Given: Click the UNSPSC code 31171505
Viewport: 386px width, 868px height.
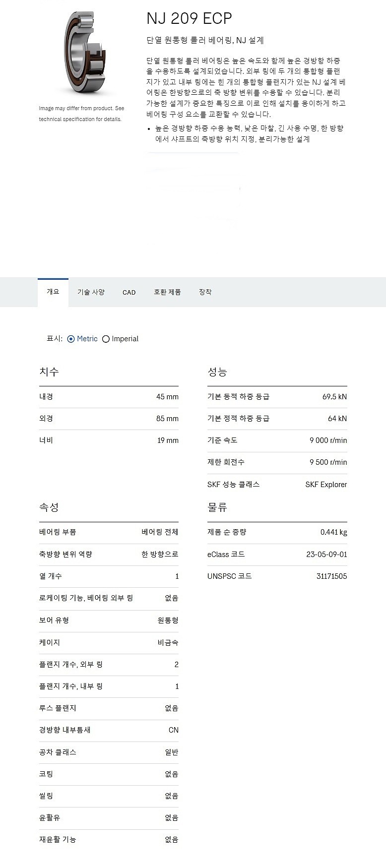Looking at the screenshot, I should point(331,576).
